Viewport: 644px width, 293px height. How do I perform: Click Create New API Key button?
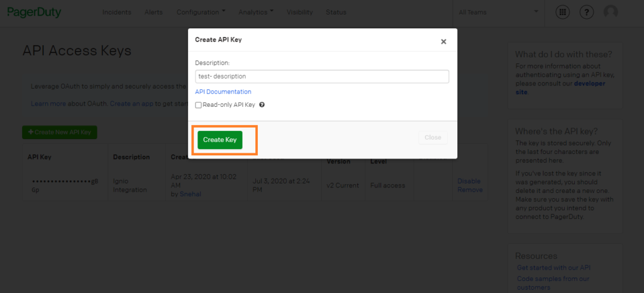60,132
